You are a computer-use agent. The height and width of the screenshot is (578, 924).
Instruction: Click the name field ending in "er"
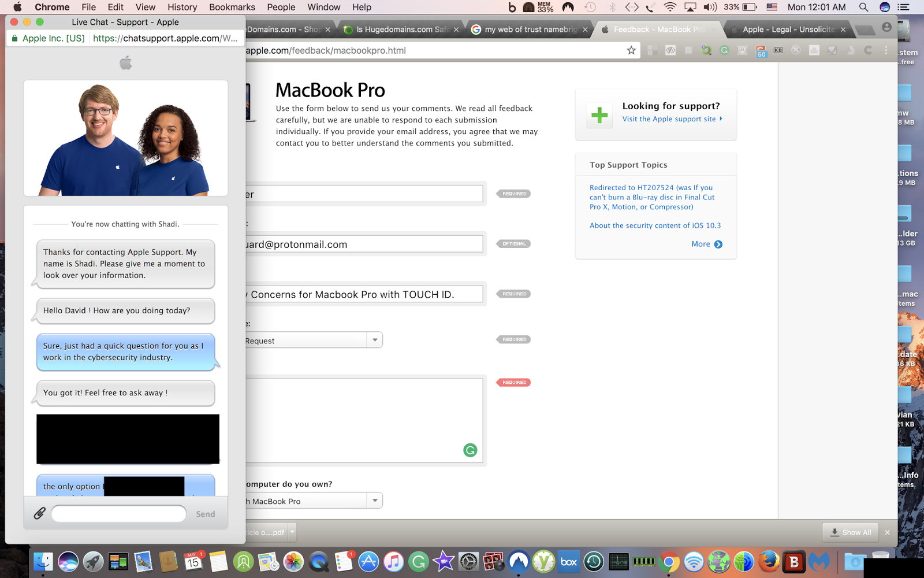pos(364,194)
